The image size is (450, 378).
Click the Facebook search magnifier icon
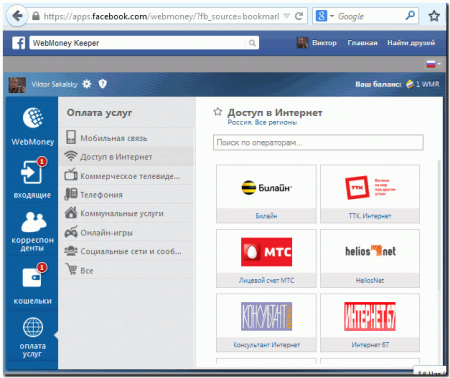[252, 43]
